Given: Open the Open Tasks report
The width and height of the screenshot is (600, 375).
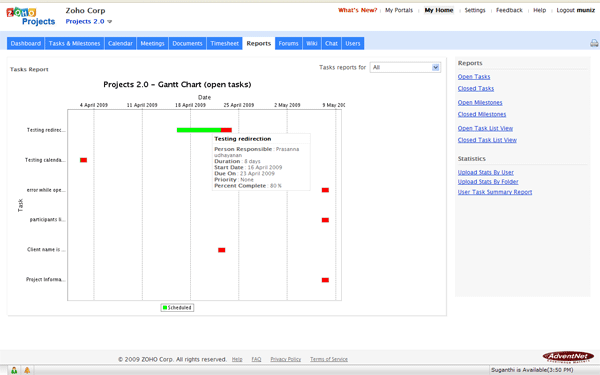Looking at the screenshot, I should tap(474, 77).
